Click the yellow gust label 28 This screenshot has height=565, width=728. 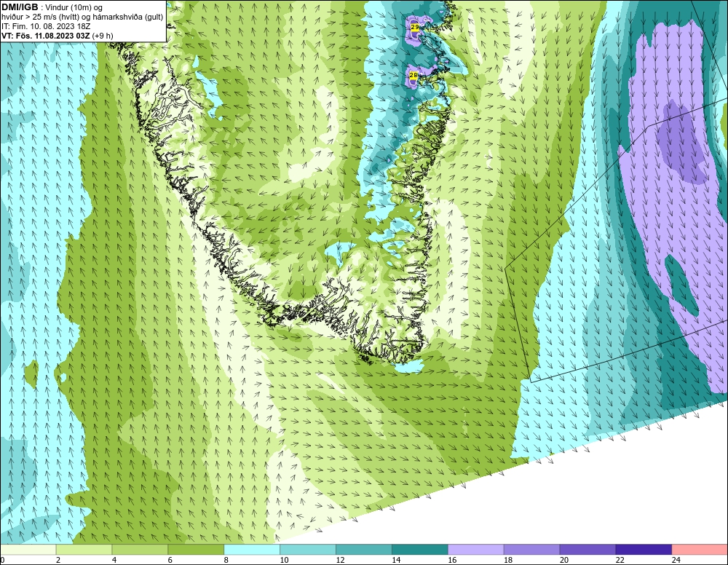pos(414,75)
